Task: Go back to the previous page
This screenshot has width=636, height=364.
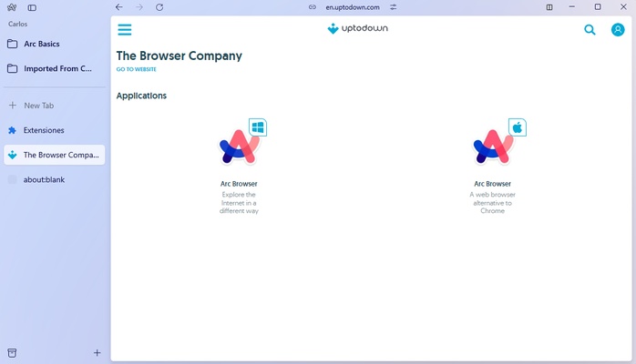Action: [118, 7]
